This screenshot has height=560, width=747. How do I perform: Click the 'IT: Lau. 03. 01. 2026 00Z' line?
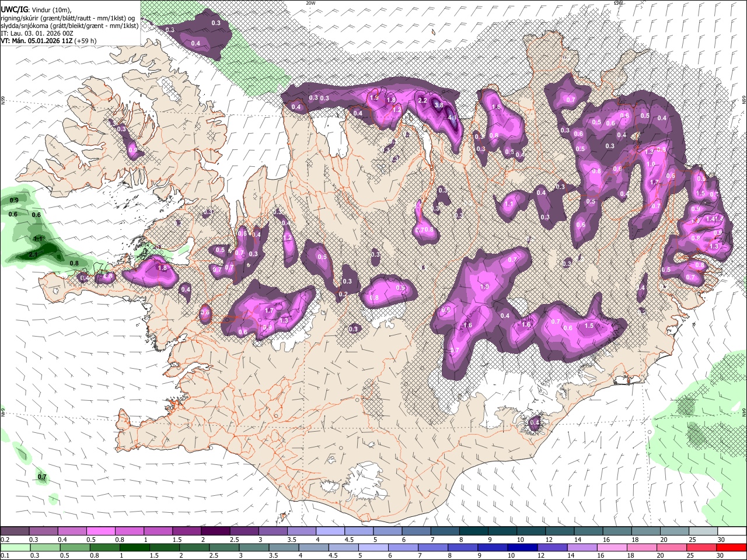click(37, 33)
